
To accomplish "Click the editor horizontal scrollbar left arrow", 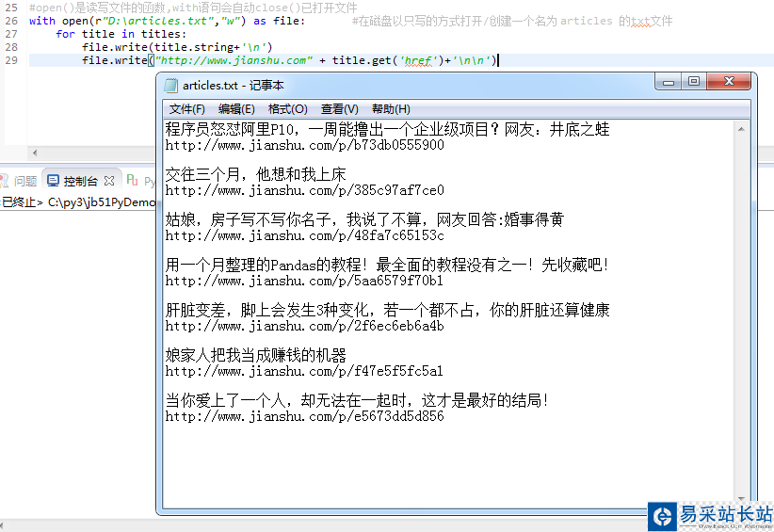I will [35, 153].
